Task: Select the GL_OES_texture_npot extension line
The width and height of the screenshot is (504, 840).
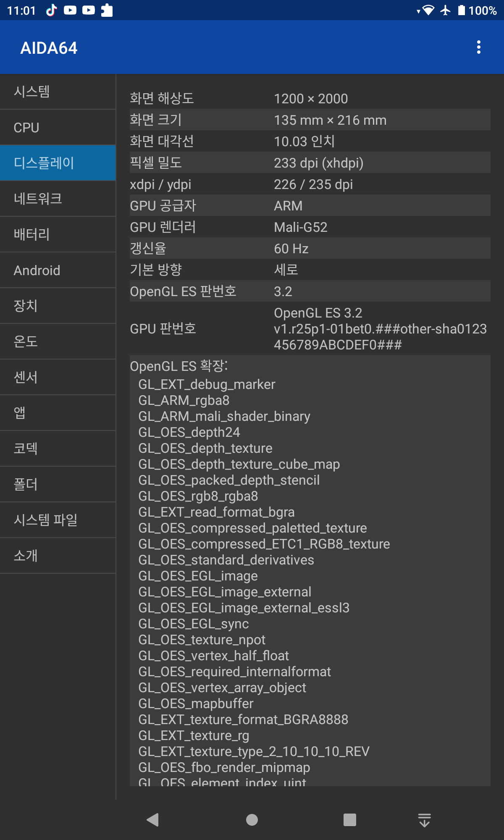Action: click(202, 640)
